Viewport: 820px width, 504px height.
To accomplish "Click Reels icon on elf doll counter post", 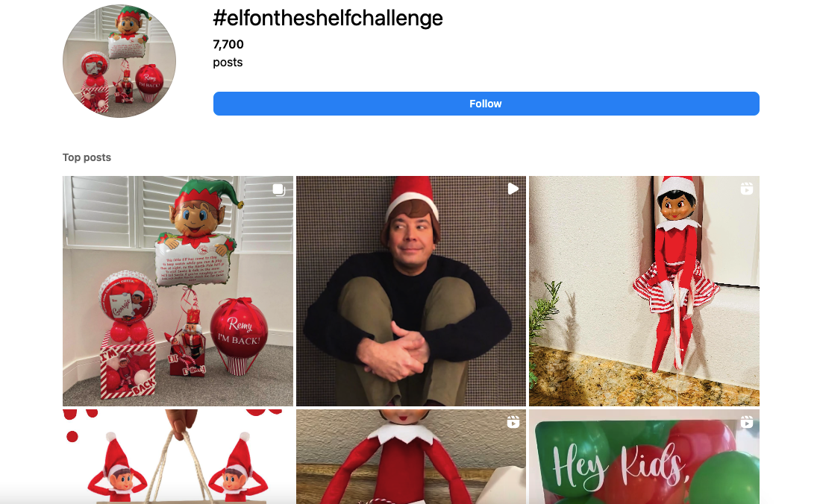I will [x=746, y=189].
